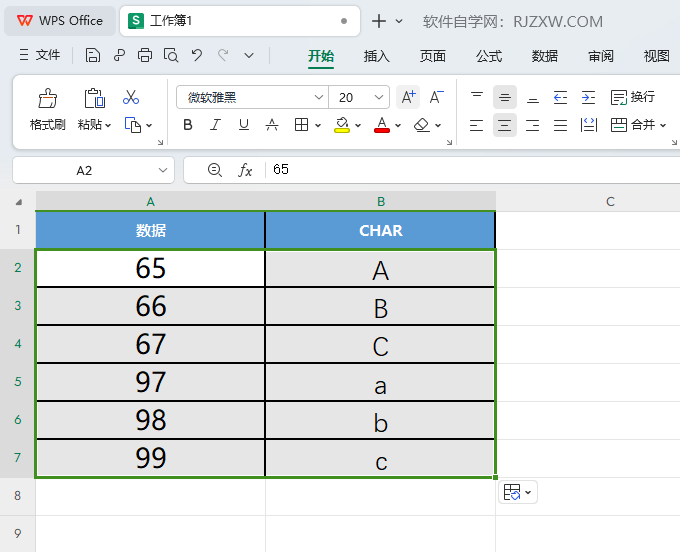680x552 pixels.
Task: Select cell B2 containing A
Action: (380, 268)
